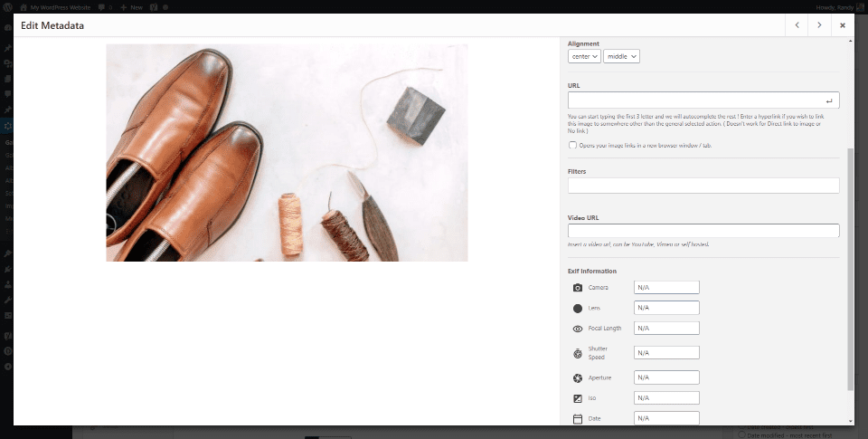This screenshot has height=439, width=868.
Task: Click the Shutter Speed icon
Action: coord(578,353)
